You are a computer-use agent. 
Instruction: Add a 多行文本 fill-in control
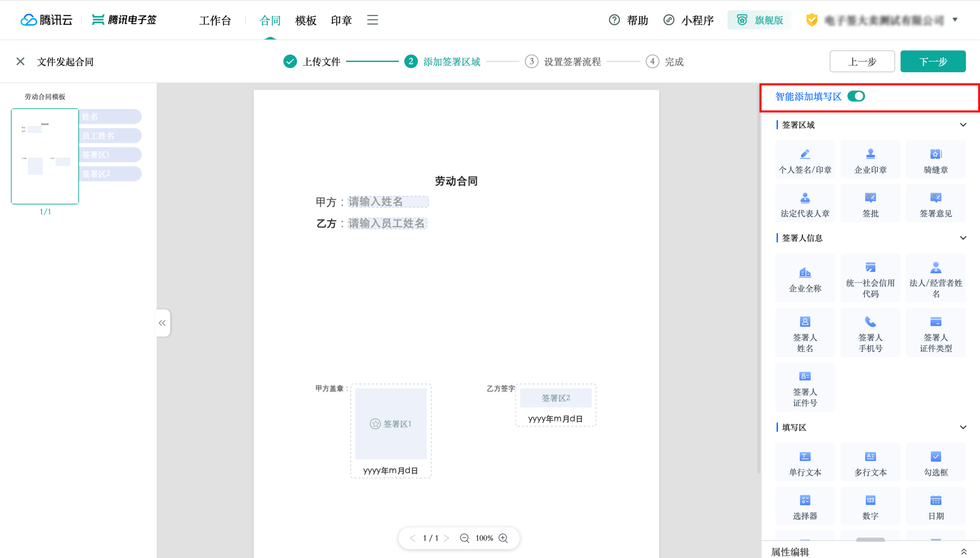point(870,462)
